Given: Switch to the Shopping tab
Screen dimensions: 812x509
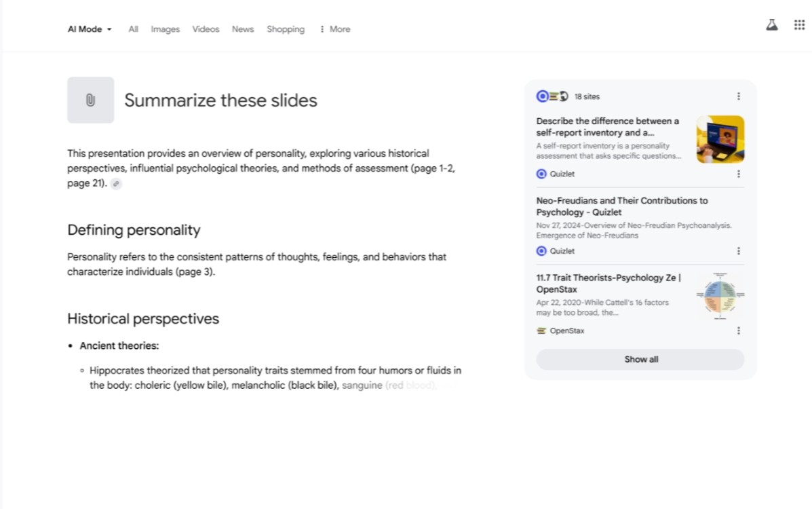Looking at the screenshot, I should click(285, 29).
